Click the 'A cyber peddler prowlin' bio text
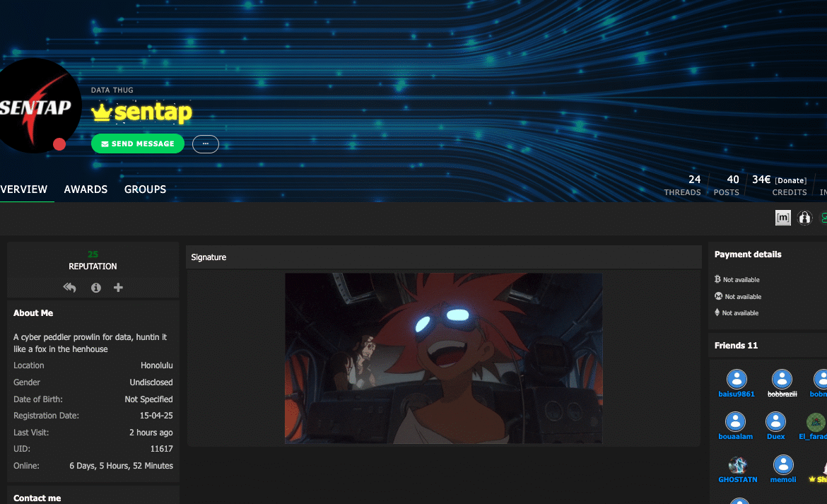The height and width of the screenshot is (504, 827). click(x=90, y=344)
